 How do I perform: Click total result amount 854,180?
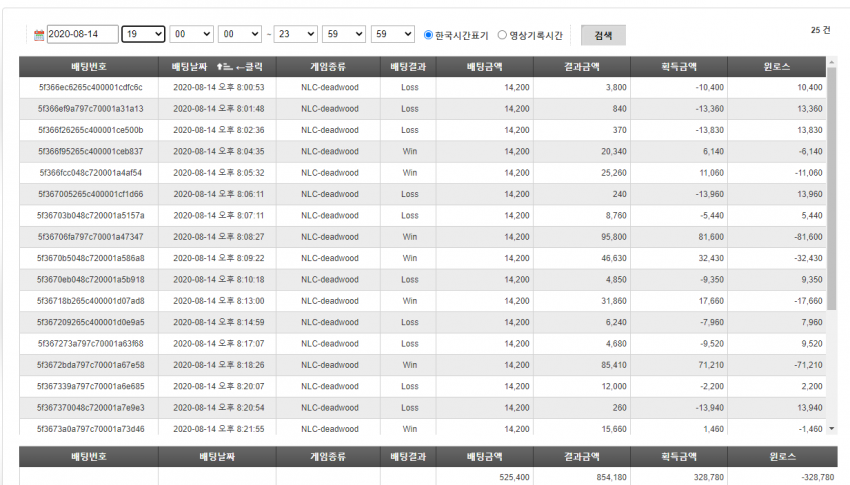point(611,477)
